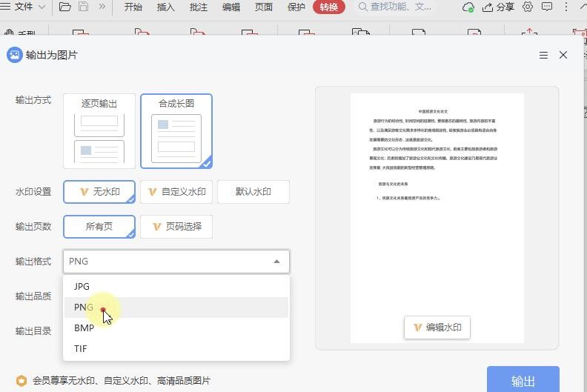Viewport: 587px width, 392px height.
Task: Click the cloud sync status icon
Action: [x=468, y=7]
